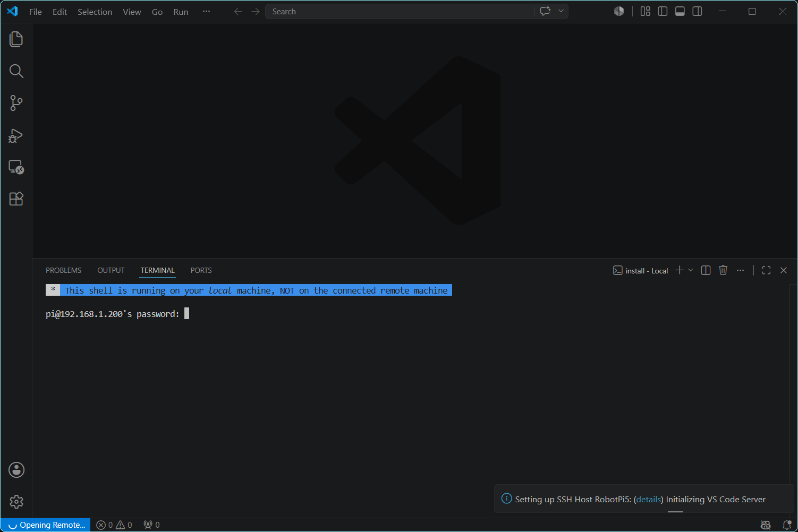Open errors and warnings status item
The image size is (798, 532).
point(114,525)
